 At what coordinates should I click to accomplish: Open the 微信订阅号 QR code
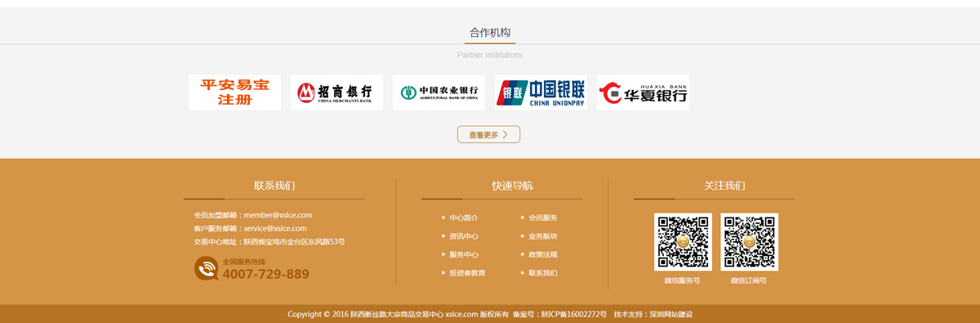coord(749,242)
